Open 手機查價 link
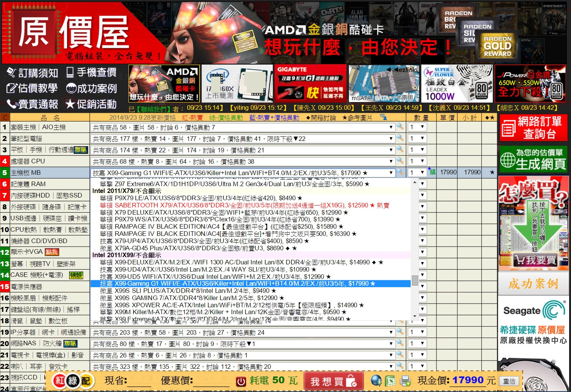Viewport: 571px width, 392px height. click(91, 72)
